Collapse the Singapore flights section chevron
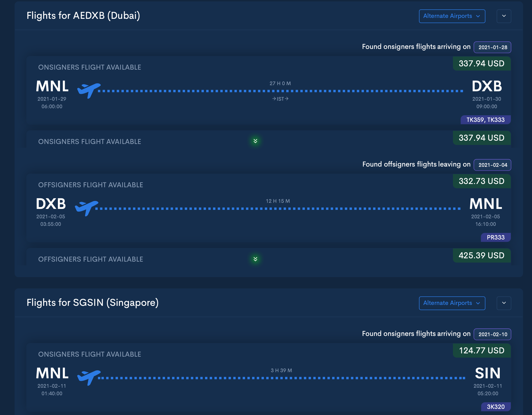This screenshot has height=415, width=532. (504, 303)
